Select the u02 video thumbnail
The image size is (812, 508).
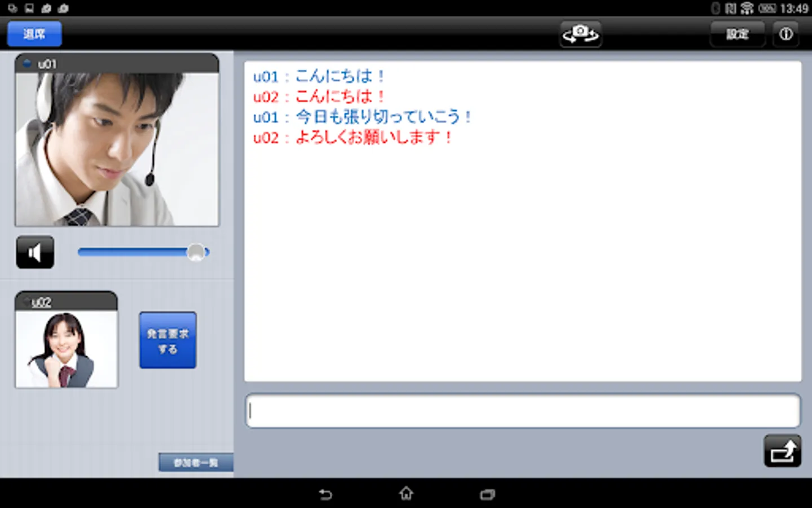pos(67,349)
